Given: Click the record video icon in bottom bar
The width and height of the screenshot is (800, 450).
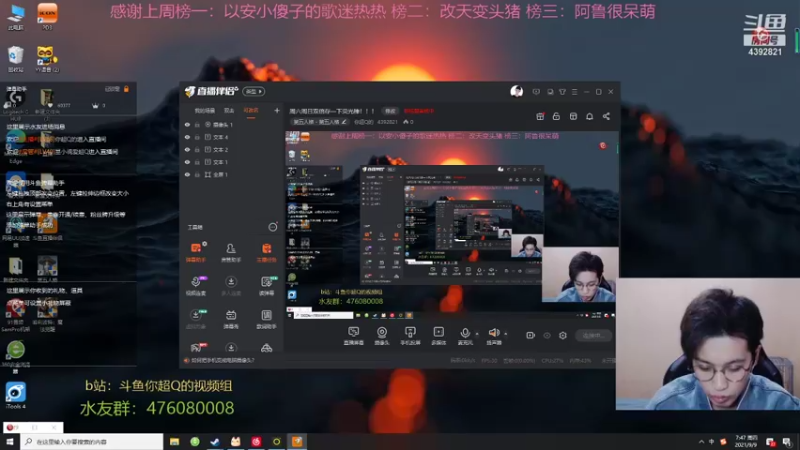Looking at the screenshot, I should (531, 335).
